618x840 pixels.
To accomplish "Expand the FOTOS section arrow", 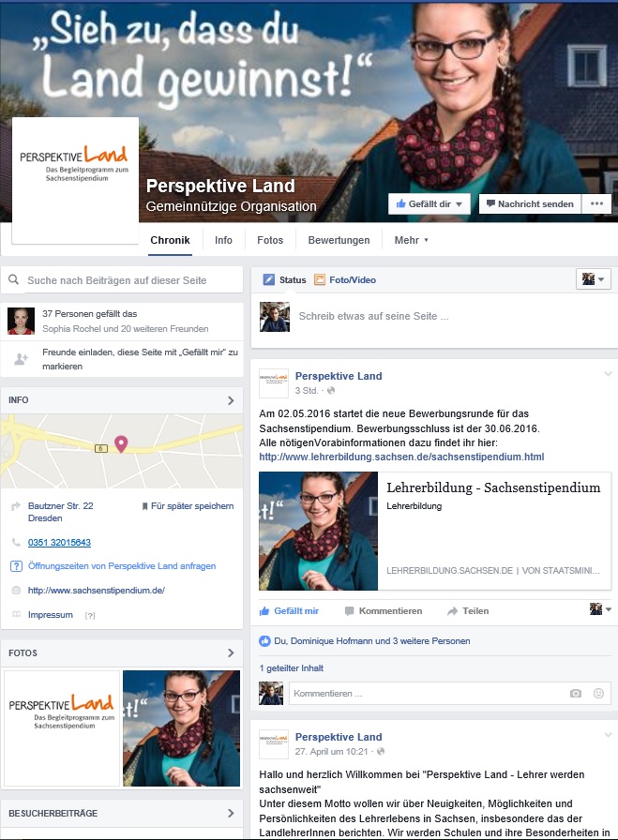I will pos(231,652).
